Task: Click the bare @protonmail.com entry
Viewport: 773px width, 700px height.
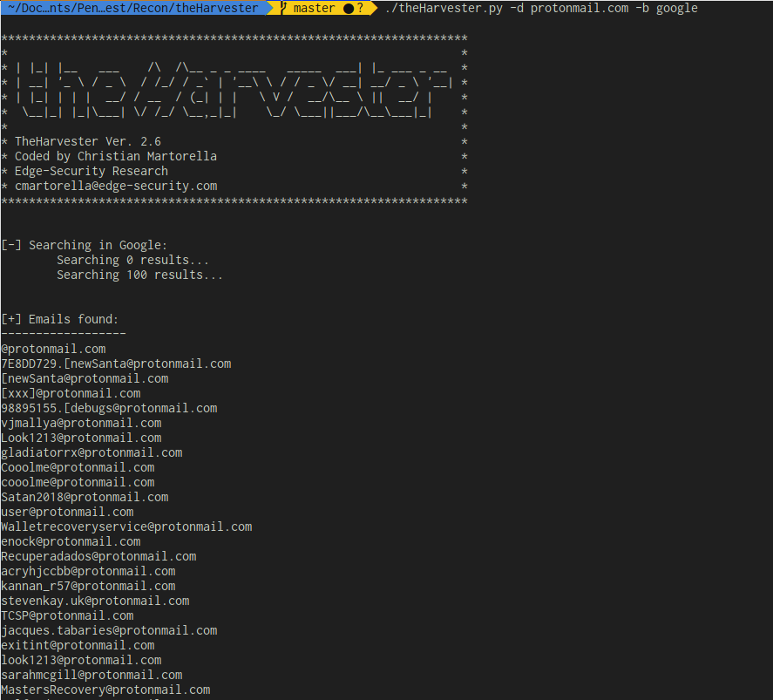Action: [53, 349]
